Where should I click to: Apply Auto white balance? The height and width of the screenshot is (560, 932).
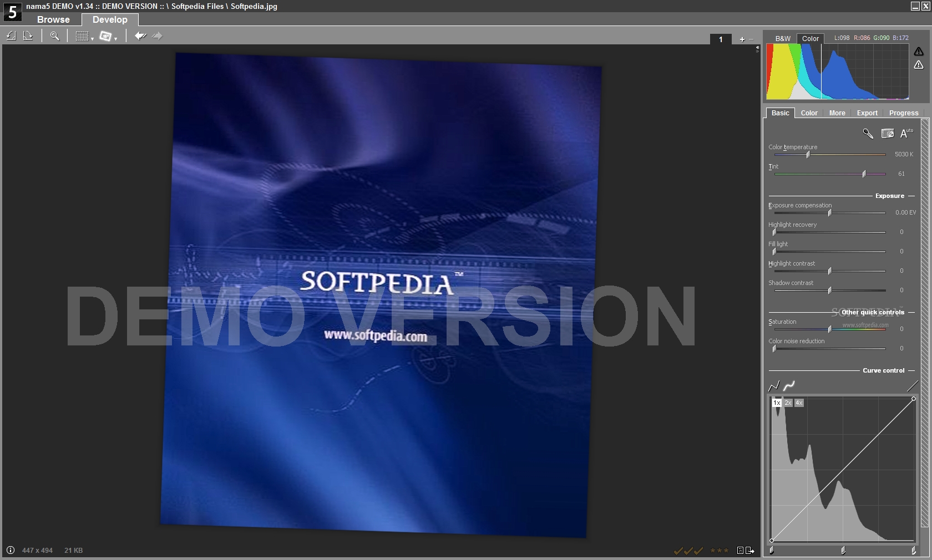click(x=906, y=134)
